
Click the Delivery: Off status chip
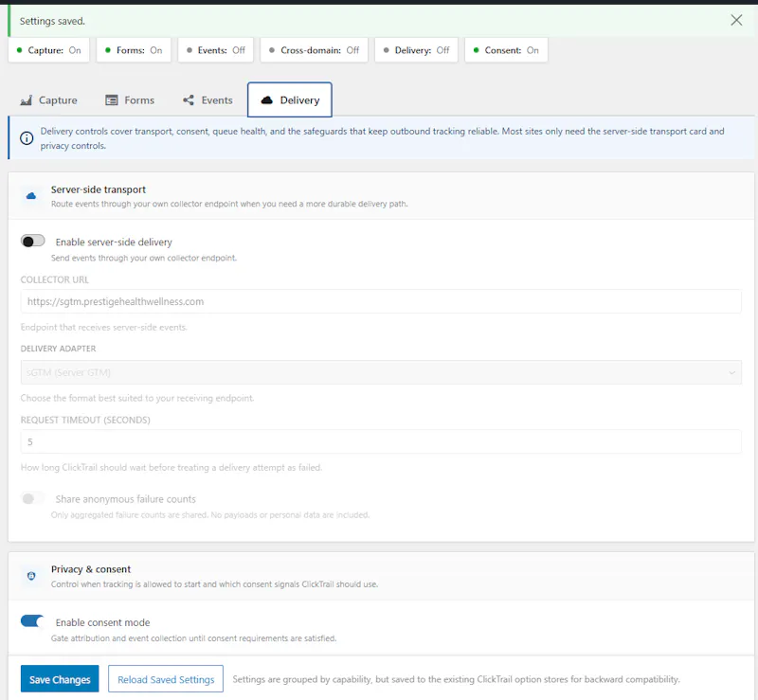[x=416, y=50]
